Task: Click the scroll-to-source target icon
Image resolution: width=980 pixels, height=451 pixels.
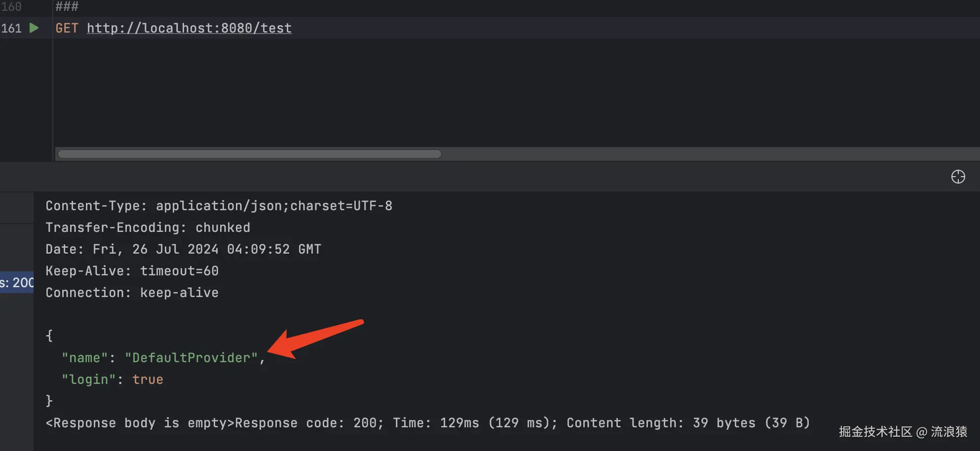Action: [x=958, y=177]
